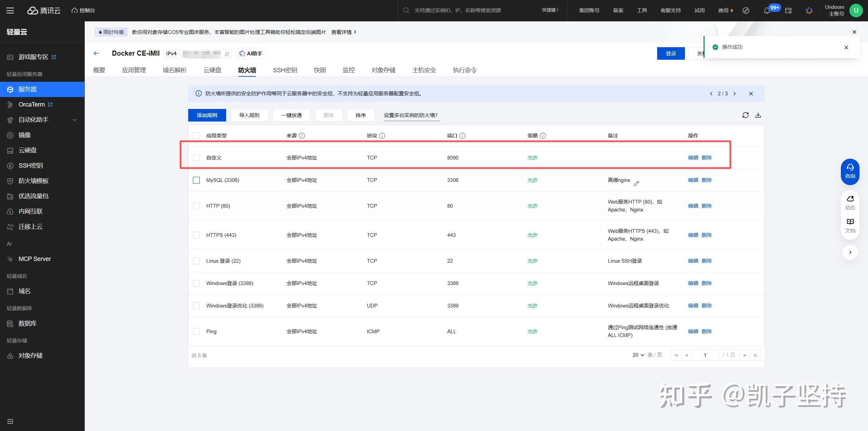This screenshot has width=868, height=431.
Task: Select the Ping rule checkbox
Action: (x=196, y=332)
